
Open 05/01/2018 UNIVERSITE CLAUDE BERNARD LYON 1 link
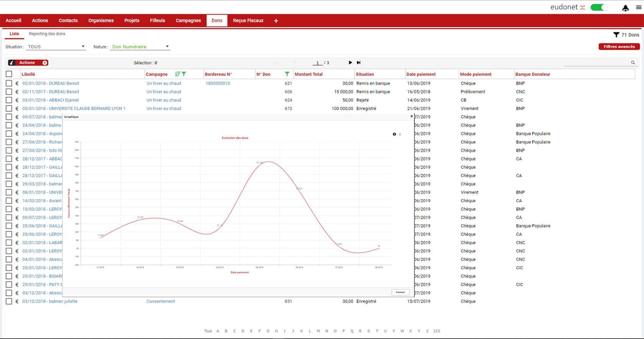74,108
